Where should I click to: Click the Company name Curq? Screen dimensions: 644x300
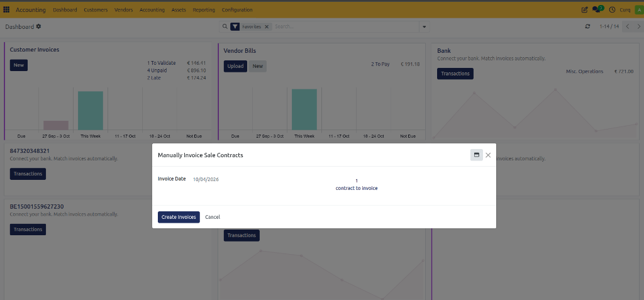click(625, 10)
